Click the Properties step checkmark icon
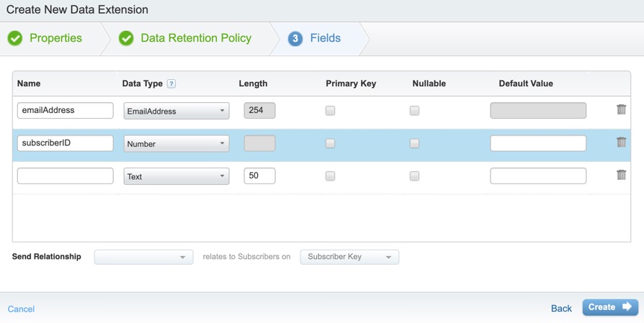 [x=15, y=38]
